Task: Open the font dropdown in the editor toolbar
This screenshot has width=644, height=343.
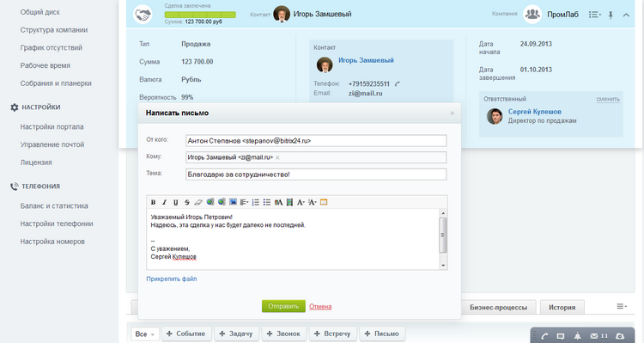Action: point(301,202)
